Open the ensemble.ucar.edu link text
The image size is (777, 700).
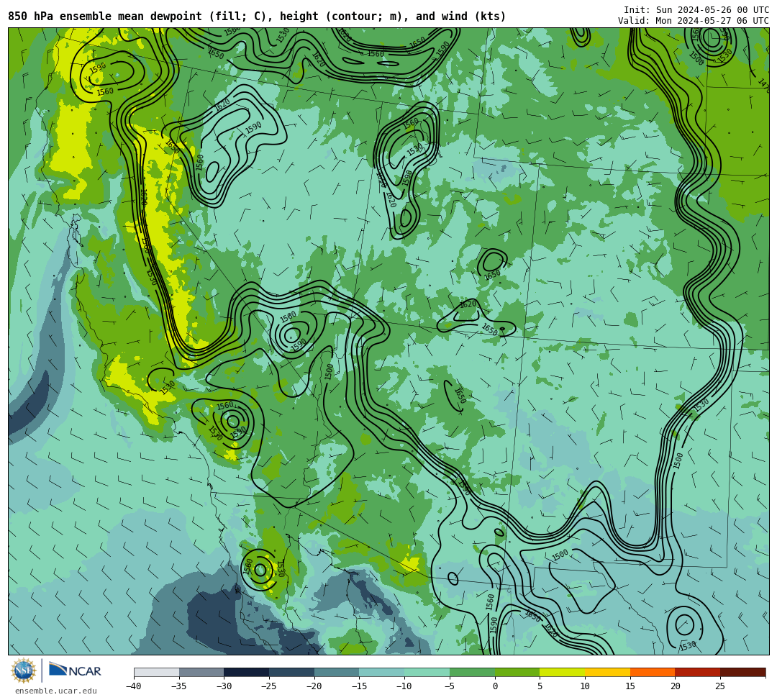coord(56,691)
